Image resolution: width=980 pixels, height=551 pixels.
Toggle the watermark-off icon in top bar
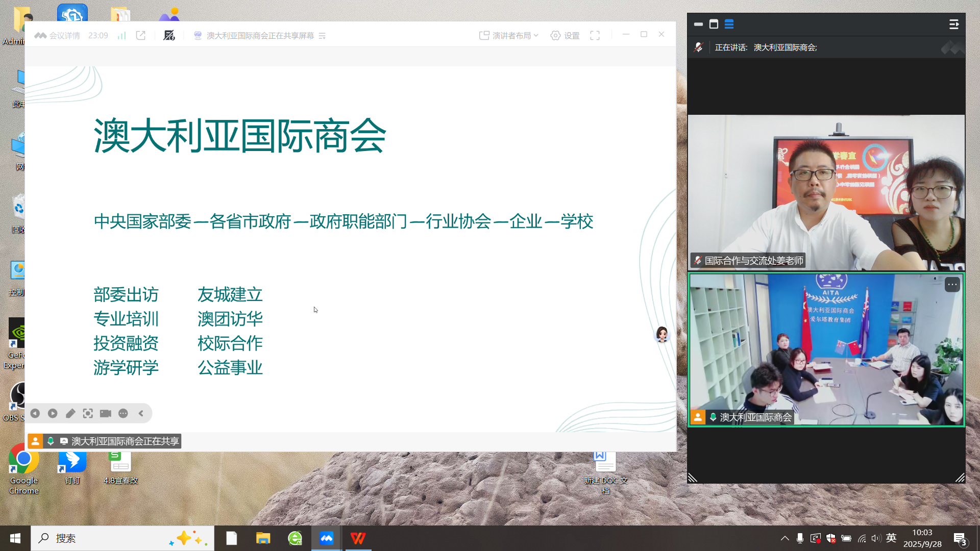point(169,35)
